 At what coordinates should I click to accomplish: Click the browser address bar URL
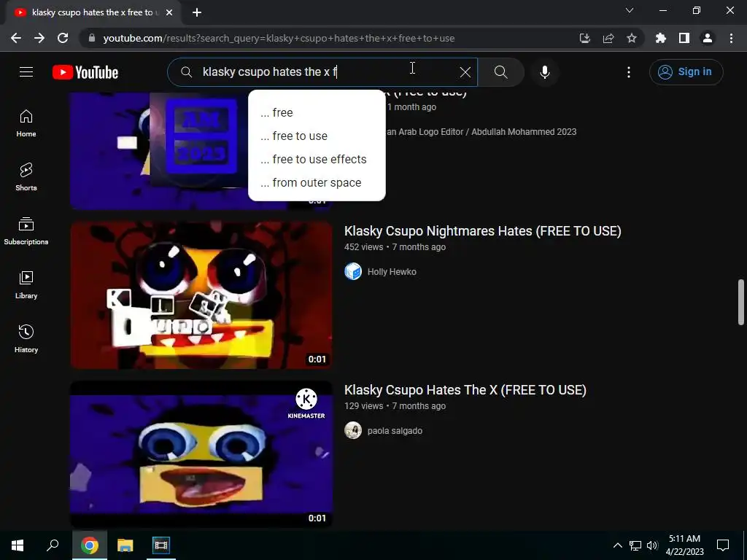(279, 38)
